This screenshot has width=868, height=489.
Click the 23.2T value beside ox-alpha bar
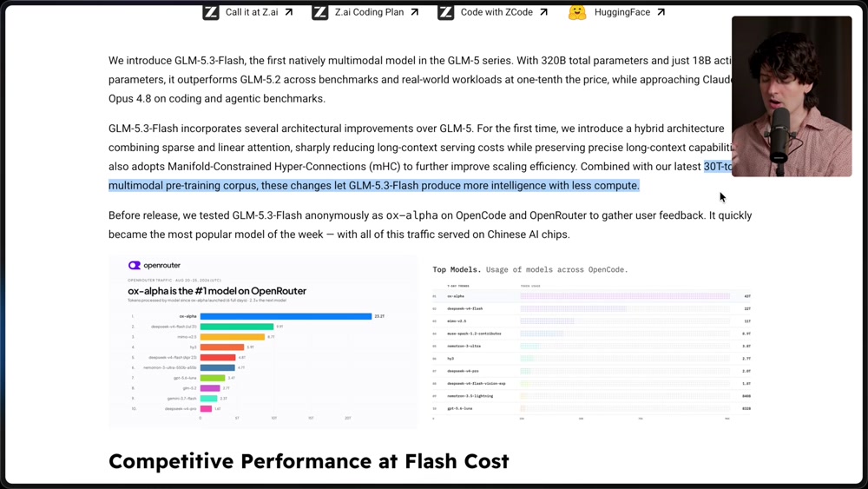click(379, 316)
